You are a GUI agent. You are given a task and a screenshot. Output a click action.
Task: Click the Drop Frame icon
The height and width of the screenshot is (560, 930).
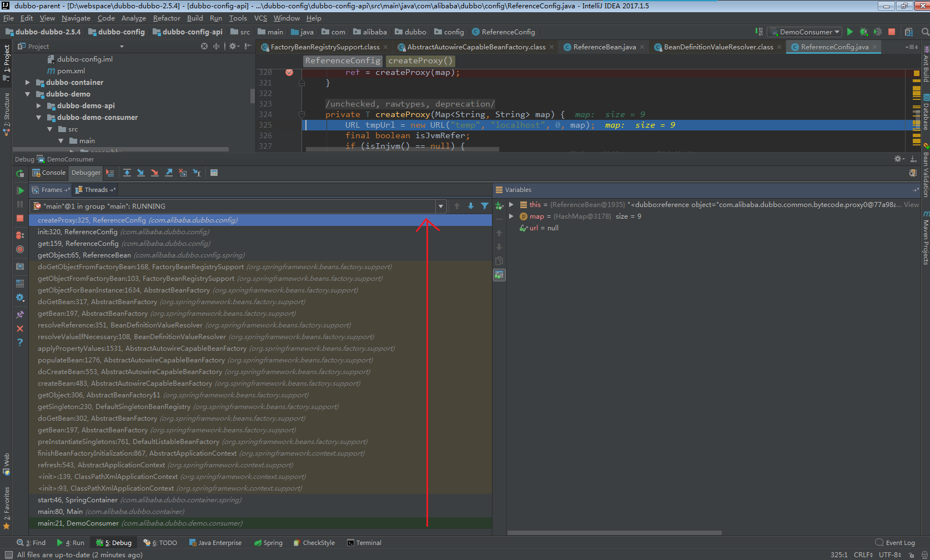(x=183, y=173)
